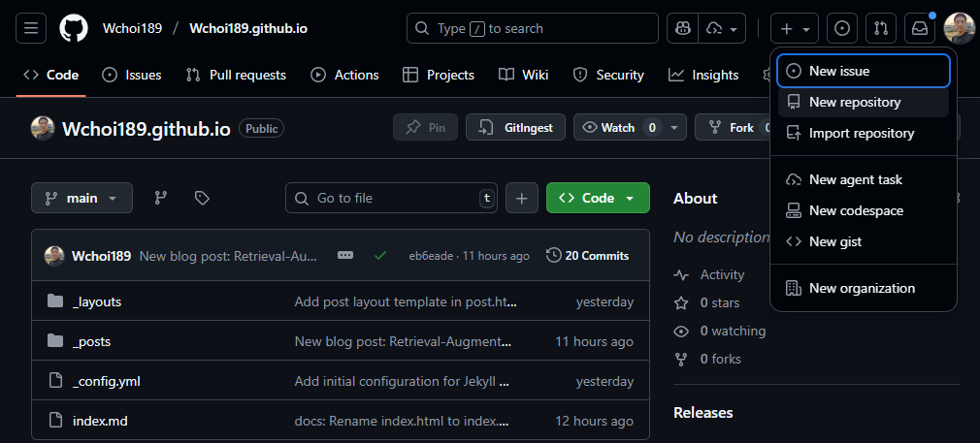The width and height of the screenshot is (980, 443).
Task: View branches icon next to main
Action: [161, 198]
